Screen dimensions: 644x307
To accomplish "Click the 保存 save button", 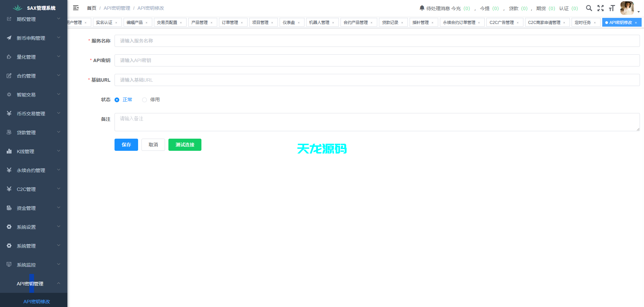I will pyautogui.click(x=126, y=145).
